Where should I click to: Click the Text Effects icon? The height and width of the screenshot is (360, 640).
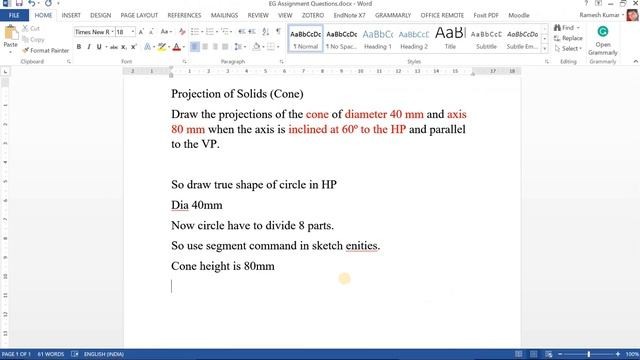147,47
